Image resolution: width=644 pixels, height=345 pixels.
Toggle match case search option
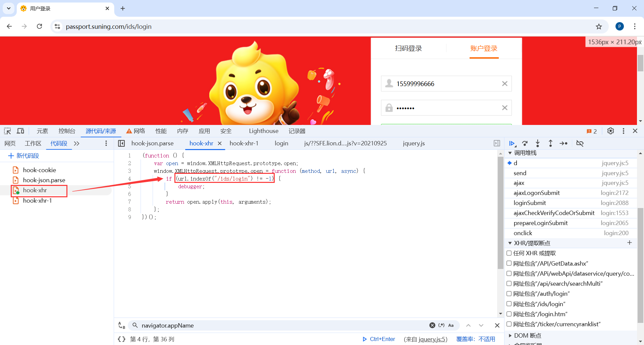pyautogui.click(x=451, y=325)
